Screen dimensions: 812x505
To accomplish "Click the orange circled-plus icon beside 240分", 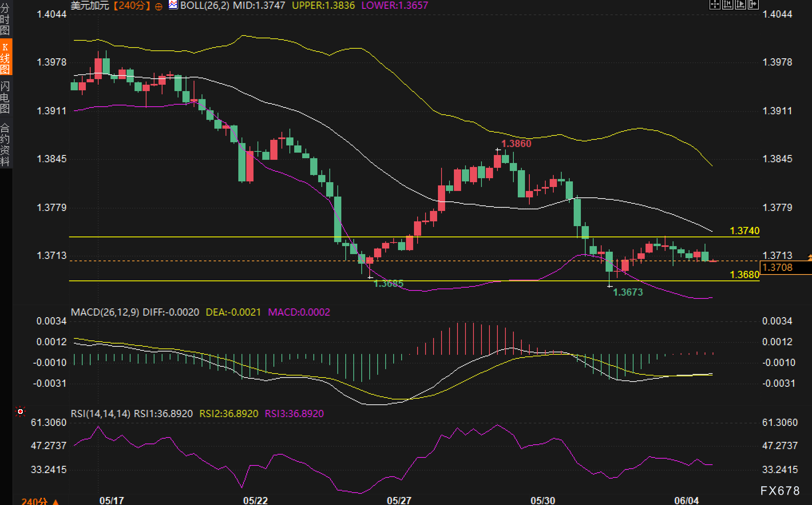I will [x=158, y=6].
